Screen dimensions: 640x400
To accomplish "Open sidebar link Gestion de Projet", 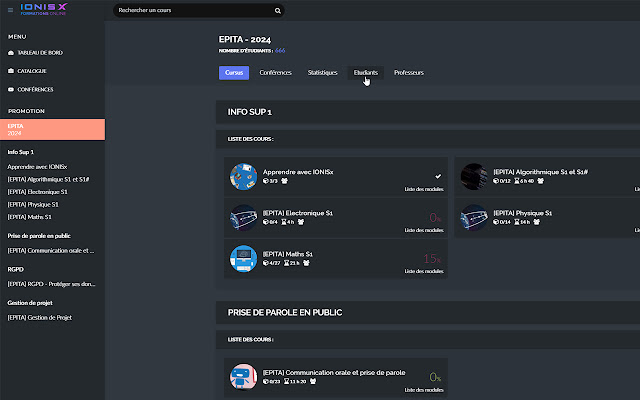I will (40, 318).
